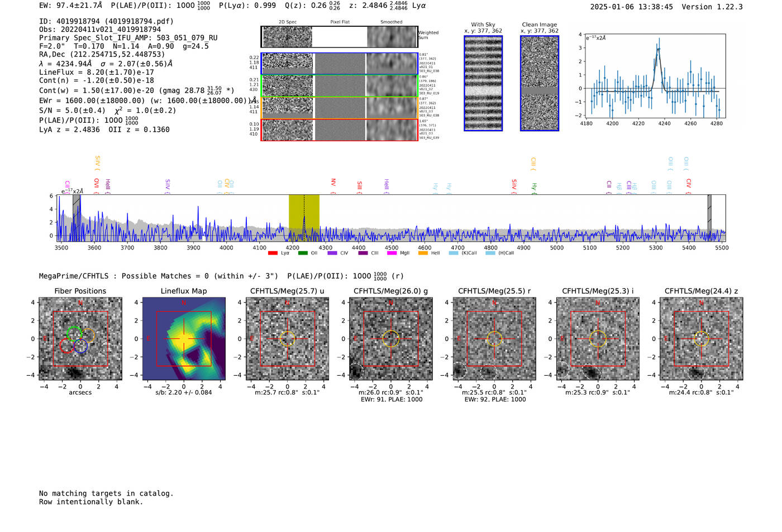The image size is (782, 532).
Task: Click the timestamp 2025-01-06 13:38:45
Action: coord(632,7)
